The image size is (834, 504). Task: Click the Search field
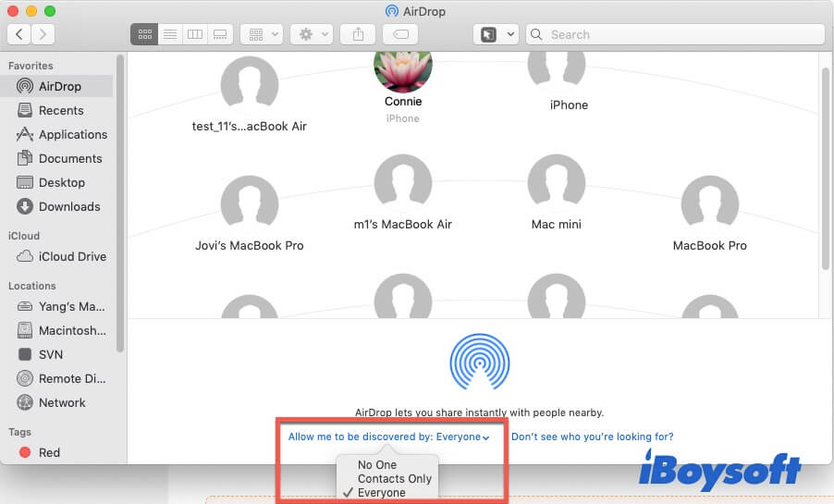(x=676, y=34)
